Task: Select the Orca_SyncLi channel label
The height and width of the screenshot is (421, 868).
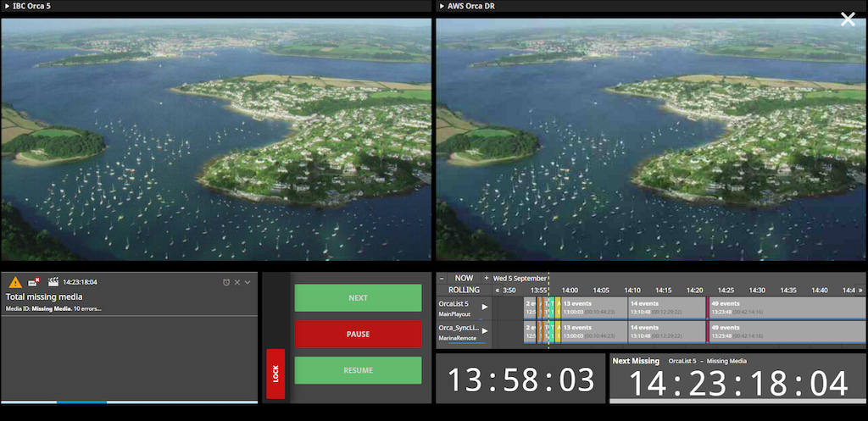Action: click(459, 328)
